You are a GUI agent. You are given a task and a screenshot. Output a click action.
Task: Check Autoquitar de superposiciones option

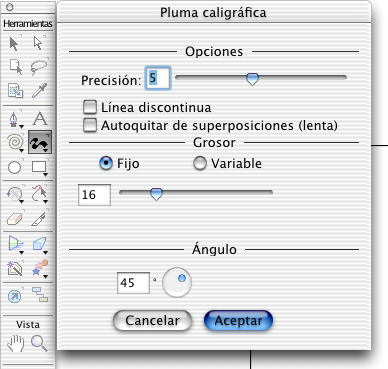click(x=90, y=125)
